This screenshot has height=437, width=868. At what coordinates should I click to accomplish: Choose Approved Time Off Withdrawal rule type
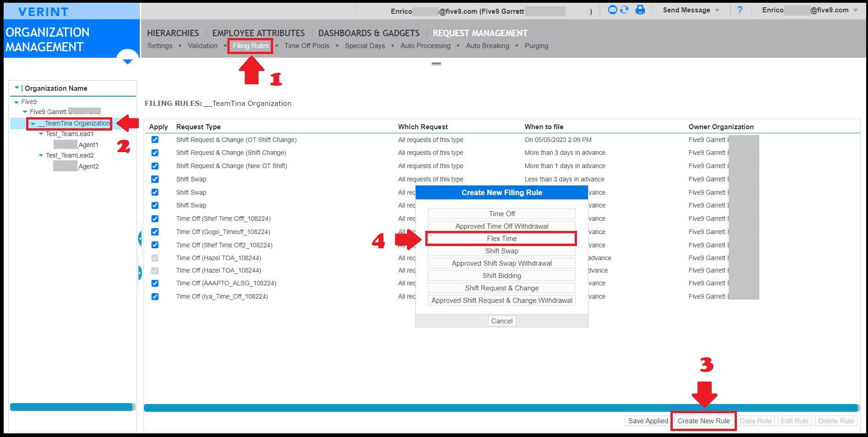[x=502, y=226]
